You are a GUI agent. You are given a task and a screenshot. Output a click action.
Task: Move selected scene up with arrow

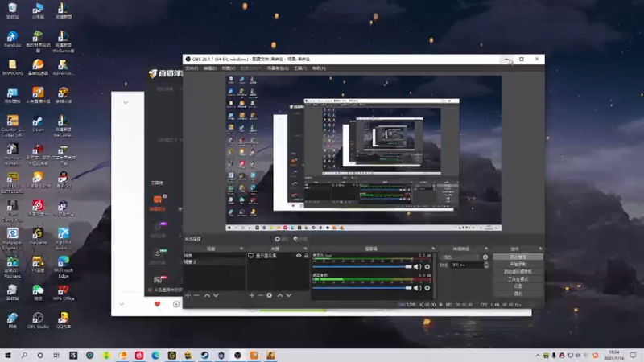tap(207, 296)
